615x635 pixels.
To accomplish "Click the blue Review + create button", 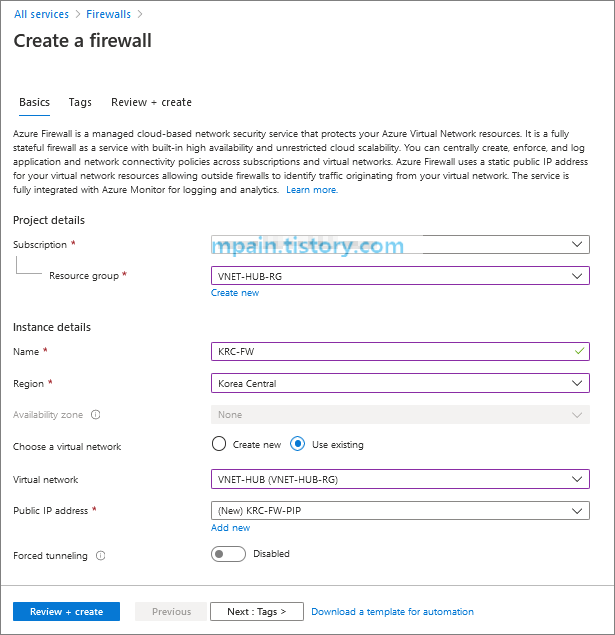I will pyautogui.click(x=66, y=612).
